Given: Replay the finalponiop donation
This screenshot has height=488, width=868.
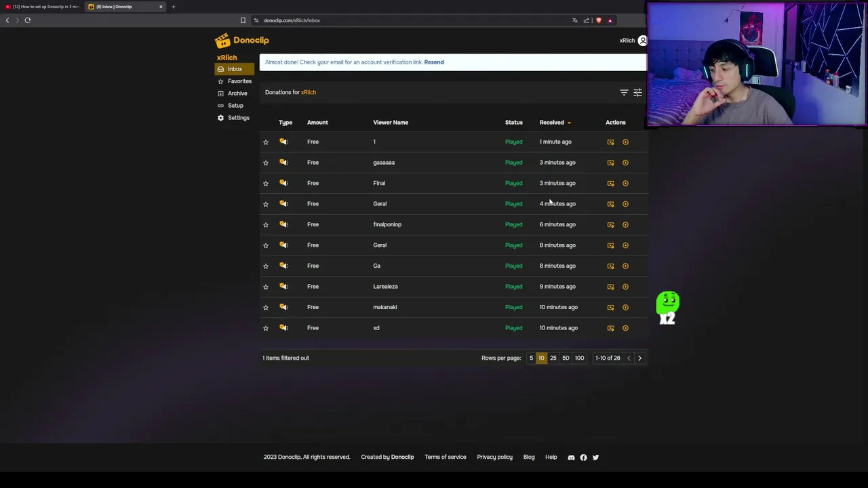Looking at the screenshot, I should pyautogui.click(x=625, y=224).
